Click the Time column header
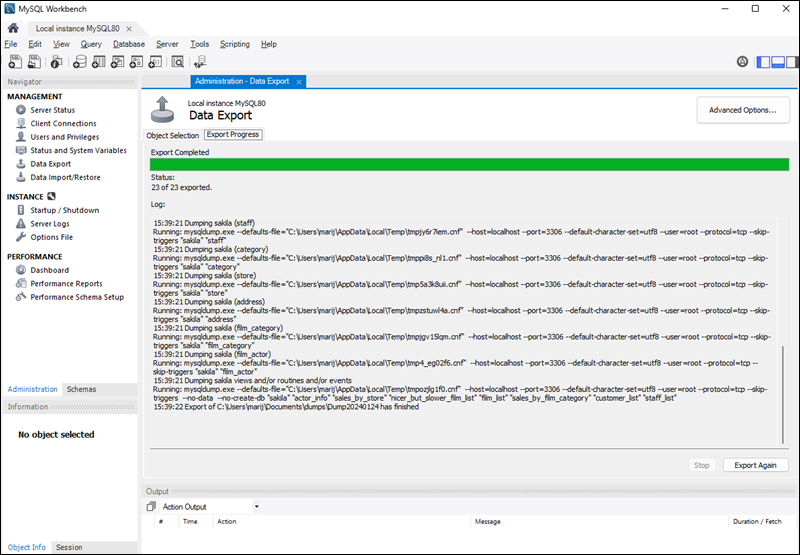The width and height of the screenshot is (800, 555). pyautogui.click(x=190, y=521)
